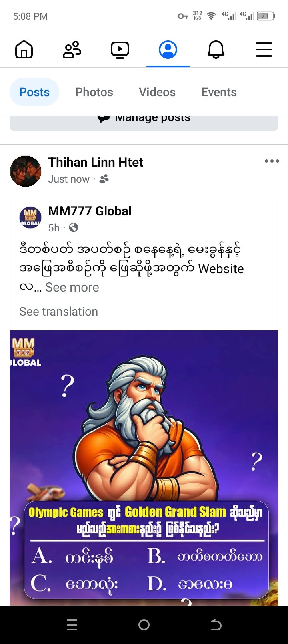This screenshot has width=288, height=644.
Task: Open the MM777 Global page name
Action: click(90, 211)
